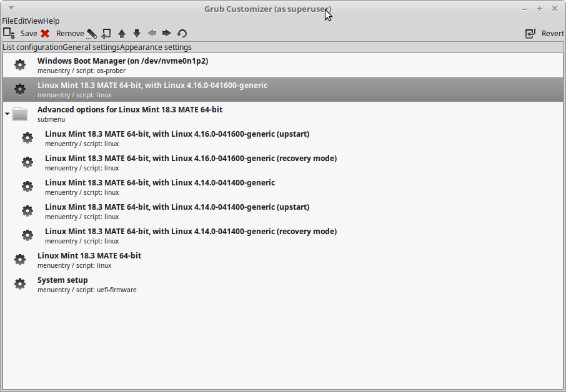Screen dimensions: 566x392
Task: Click the red X Remove icon
Action: [45, 34]
